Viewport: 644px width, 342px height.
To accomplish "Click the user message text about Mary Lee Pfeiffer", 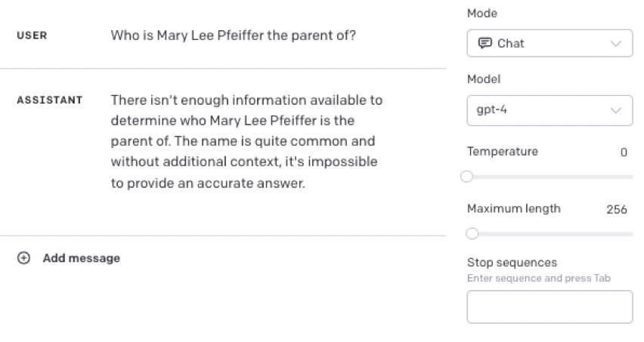I will pos(234,35).
